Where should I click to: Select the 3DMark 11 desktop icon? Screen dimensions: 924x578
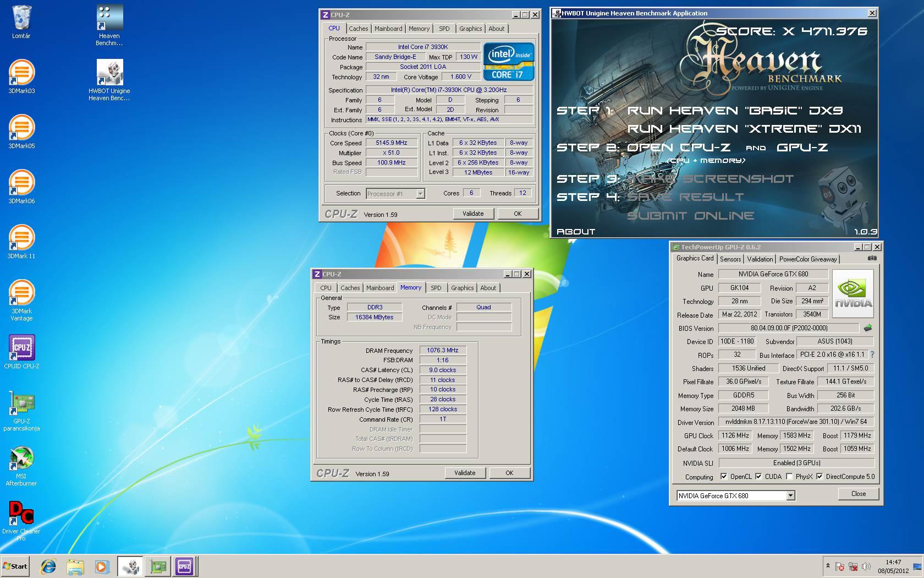tap(21, 242)
